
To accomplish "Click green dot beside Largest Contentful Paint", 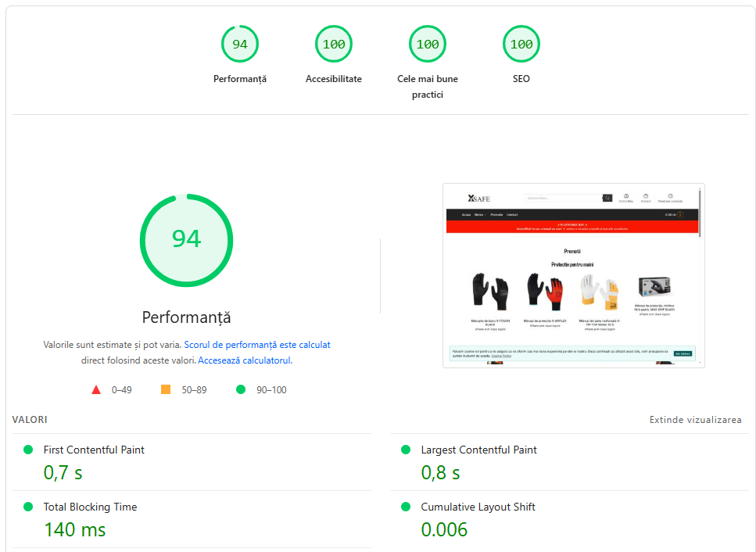I will pos(406,450).
